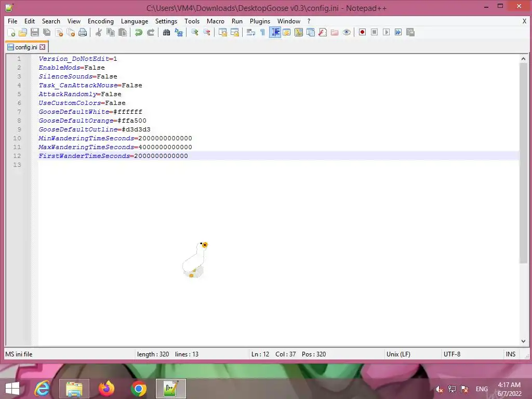Open the Encoding menu

click(100, 21)
